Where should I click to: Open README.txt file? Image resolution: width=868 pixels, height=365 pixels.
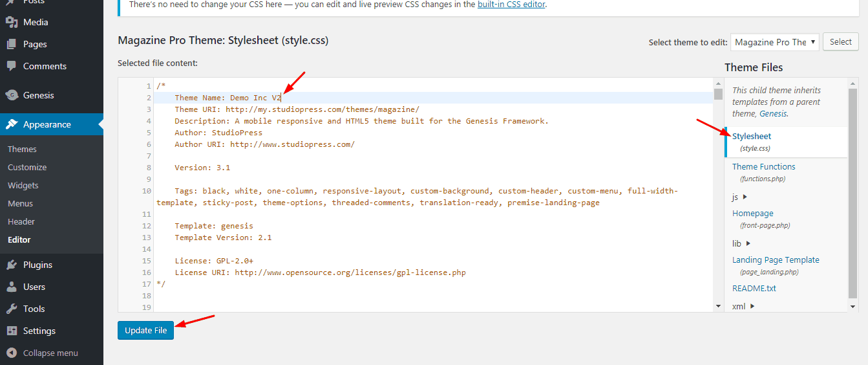(x=754, y=288)
